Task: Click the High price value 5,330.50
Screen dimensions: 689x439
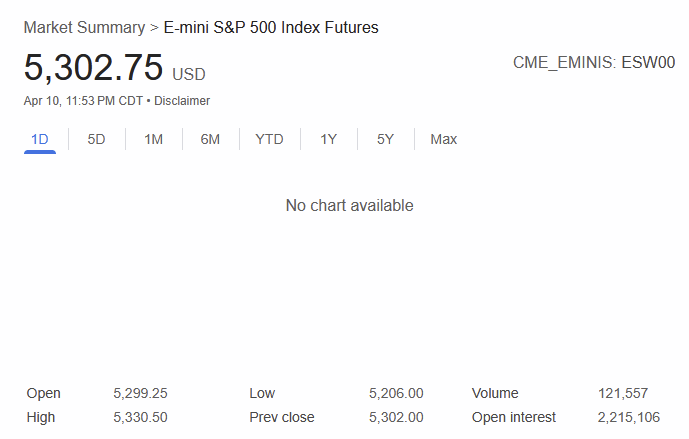Action: pyautogui.click(x=140, y=418)
